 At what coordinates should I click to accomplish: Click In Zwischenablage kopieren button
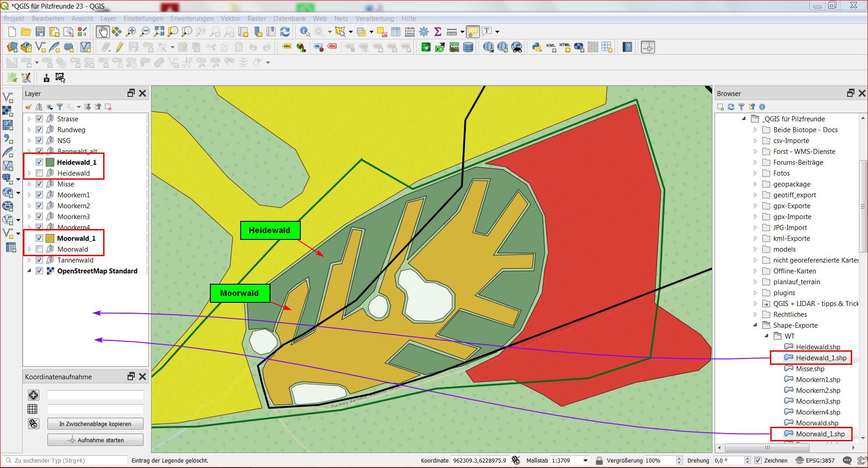[95, 424]
